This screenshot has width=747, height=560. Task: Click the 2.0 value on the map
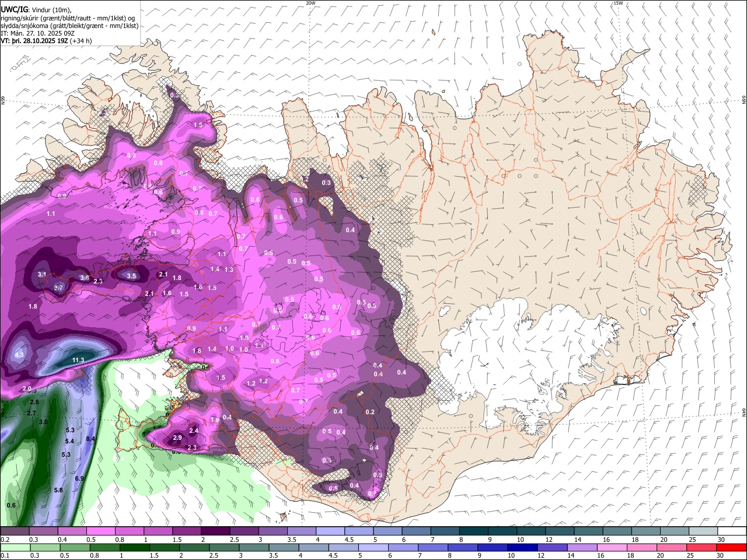27,388
